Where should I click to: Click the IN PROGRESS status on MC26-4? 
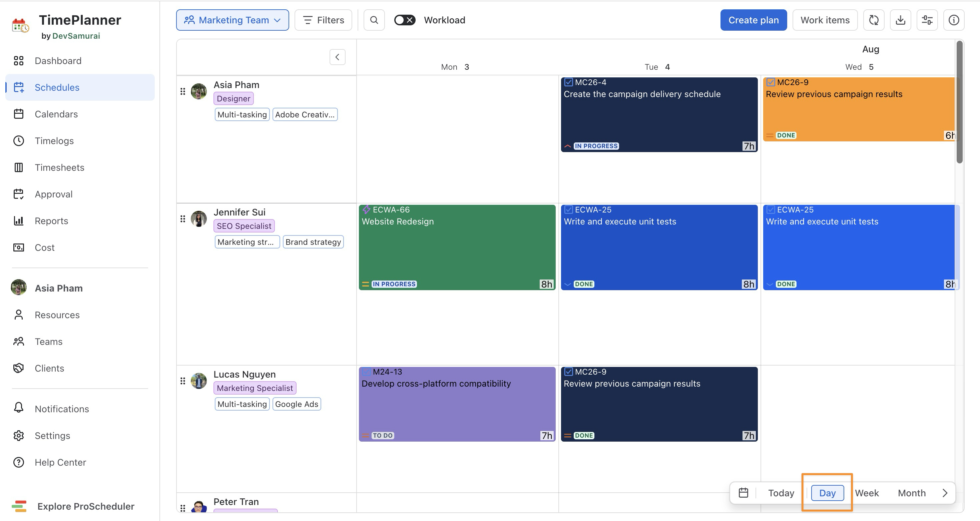[596, 146]
